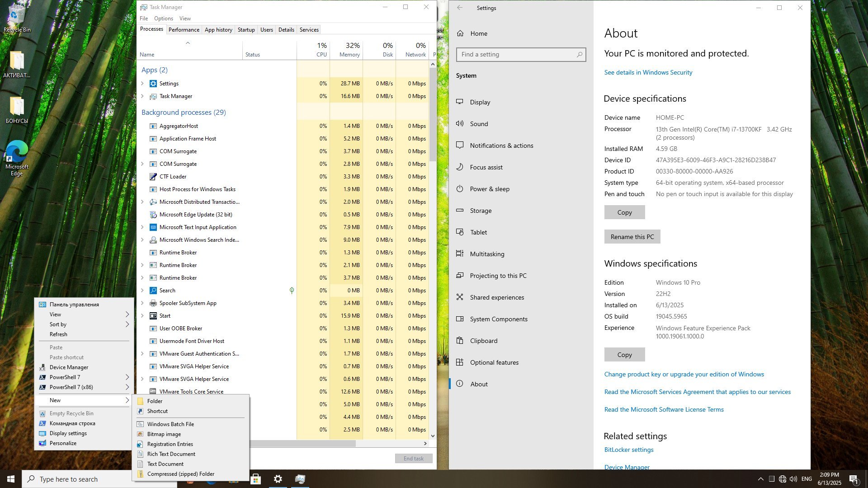Select the Focus assist moon icon

[460, 167]
